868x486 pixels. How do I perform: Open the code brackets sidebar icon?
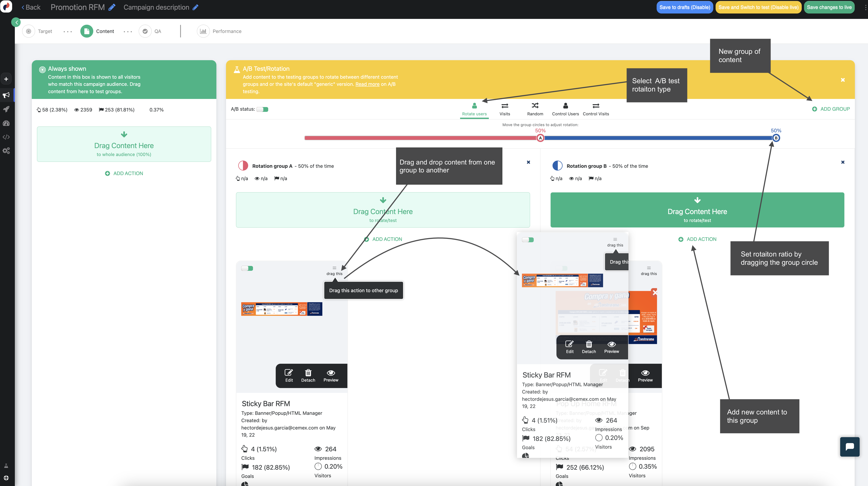(6, 137)
